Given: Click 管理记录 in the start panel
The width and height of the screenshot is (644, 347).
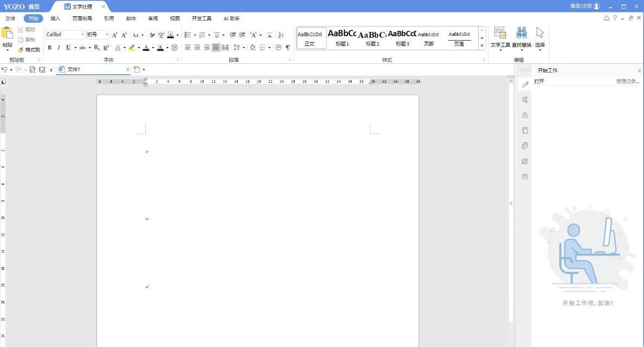Looking at the screenshot, I should point(627,82).
